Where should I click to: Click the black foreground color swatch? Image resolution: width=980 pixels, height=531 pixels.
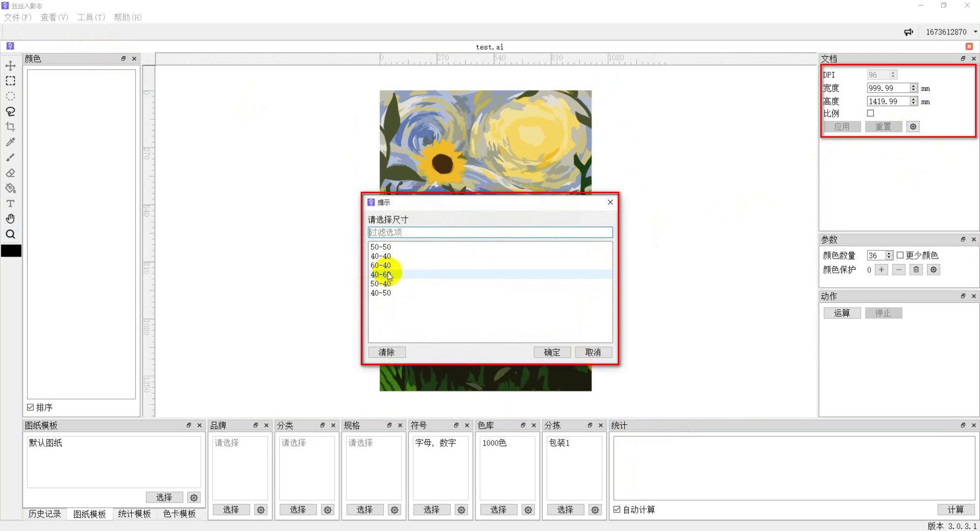11,251
